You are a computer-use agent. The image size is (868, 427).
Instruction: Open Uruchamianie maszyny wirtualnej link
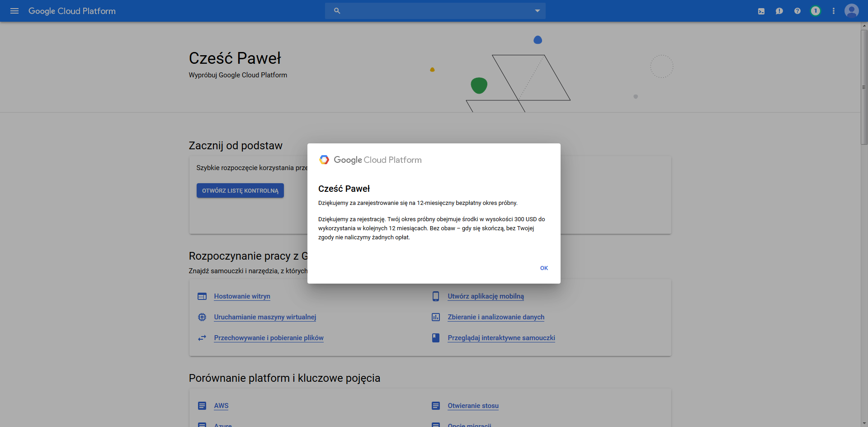265,317
